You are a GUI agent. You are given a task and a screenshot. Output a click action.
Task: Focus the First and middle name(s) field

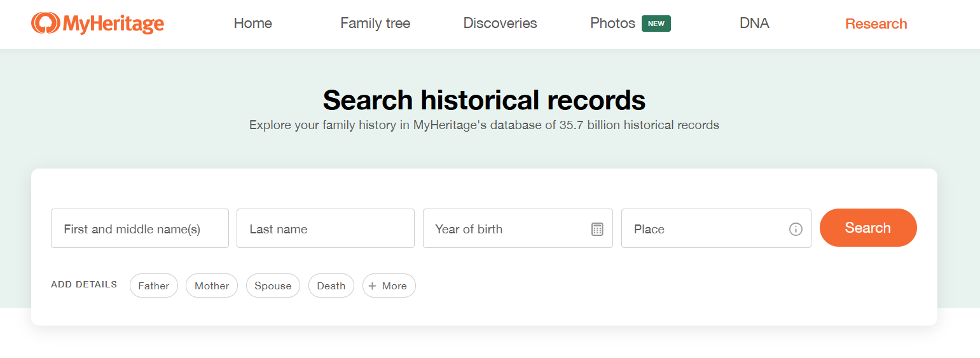tap(140, 228)
